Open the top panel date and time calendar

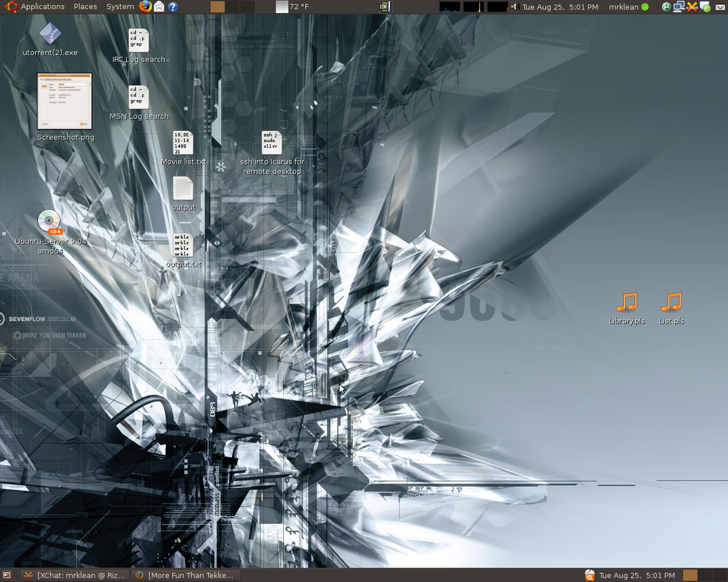(x=559, y=7)
